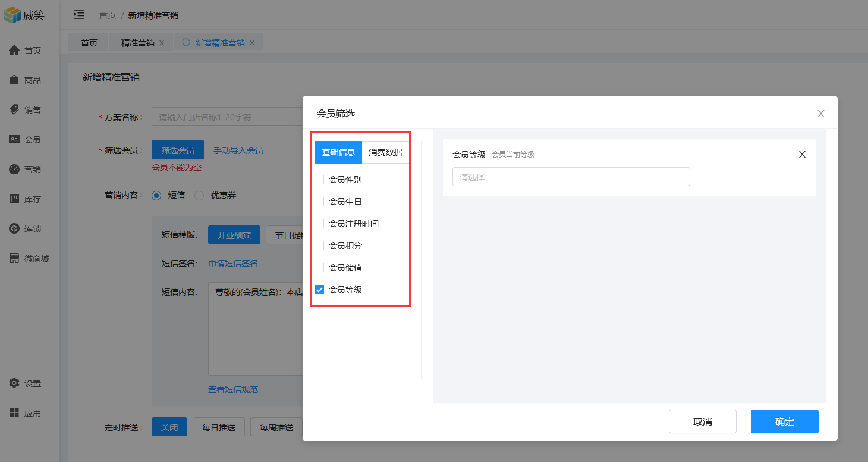868x462 pixels.
Task: Open the 查看短信规范 link
Action: pyautogui.click(x=233, y=389)
